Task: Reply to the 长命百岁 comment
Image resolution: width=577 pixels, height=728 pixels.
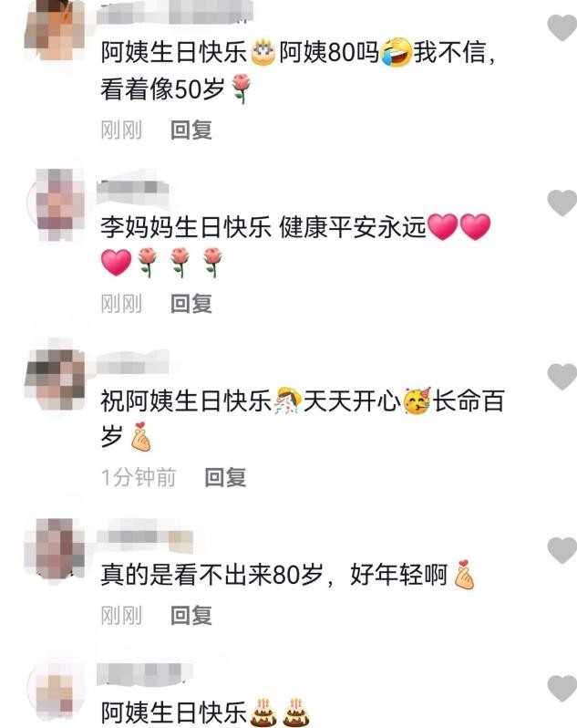Action: [x=225, y=477]
